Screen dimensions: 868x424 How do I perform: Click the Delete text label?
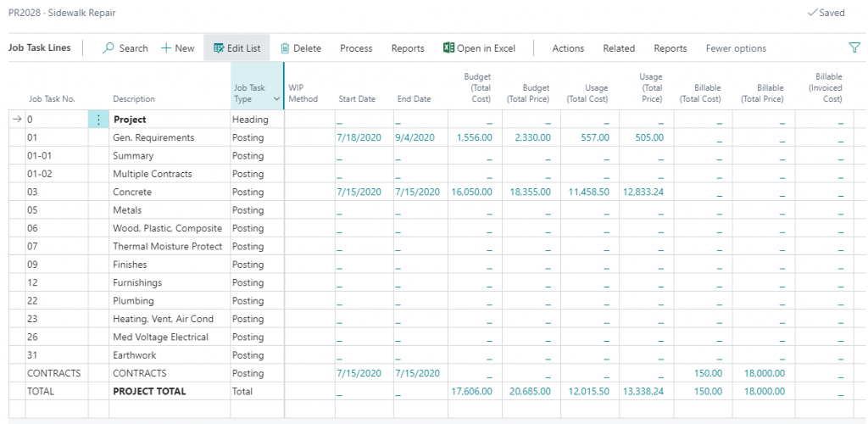pyautogui.click(x=307, y=48)
